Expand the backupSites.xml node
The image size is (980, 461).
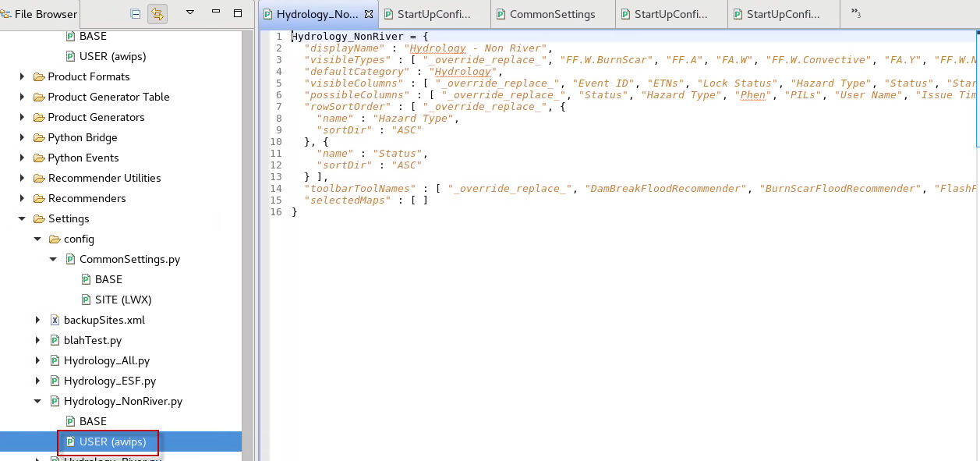pyautogui.click(x=37, y=320)
